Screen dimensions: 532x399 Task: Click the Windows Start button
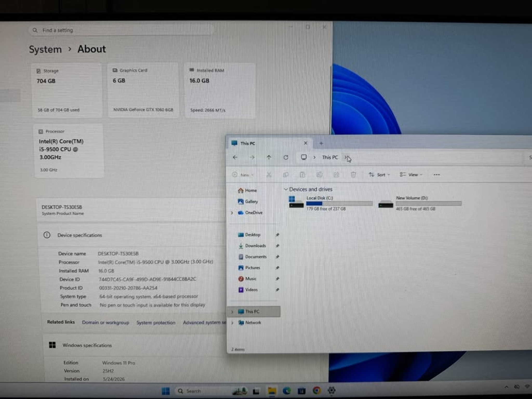(x=165, y=391)
